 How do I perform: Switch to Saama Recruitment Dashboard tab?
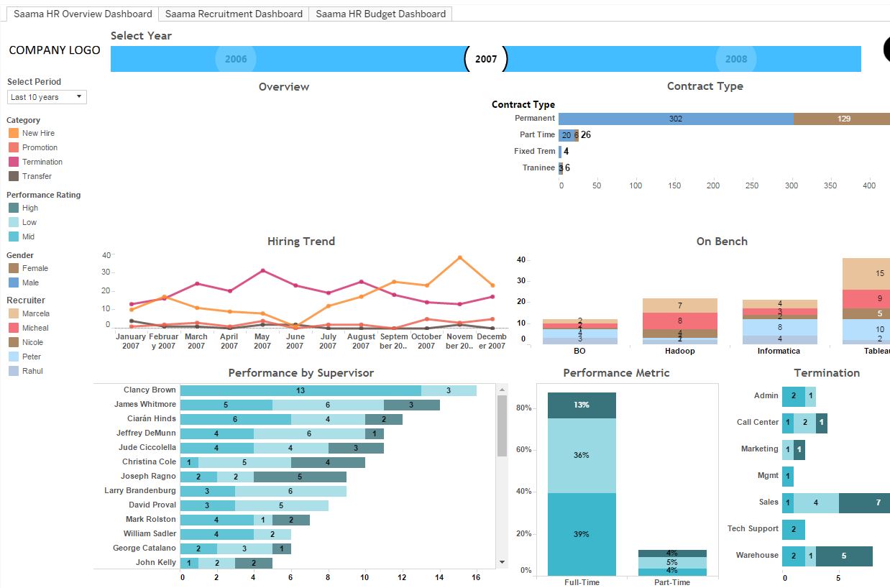tap(234, 14)
